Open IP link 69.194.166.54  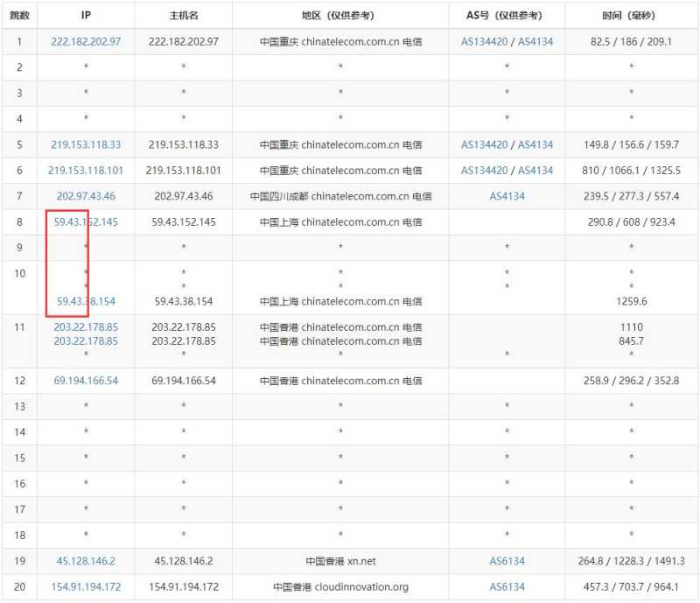pyautogui.click(x=85, y=381)
